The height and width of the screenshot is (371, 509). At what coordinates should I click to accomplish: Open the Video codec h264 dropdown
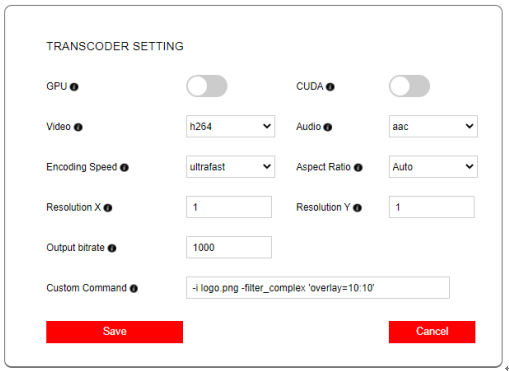coord(230,126)
